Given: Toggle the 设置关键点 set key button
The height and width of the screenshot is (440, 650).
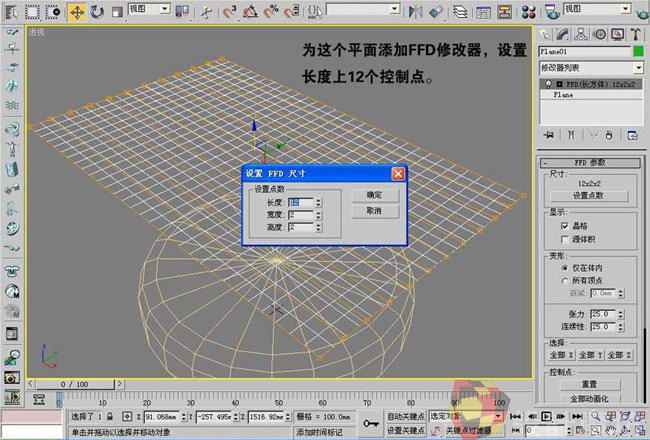Looking at the screenshot, I should [x=405, y=430].
